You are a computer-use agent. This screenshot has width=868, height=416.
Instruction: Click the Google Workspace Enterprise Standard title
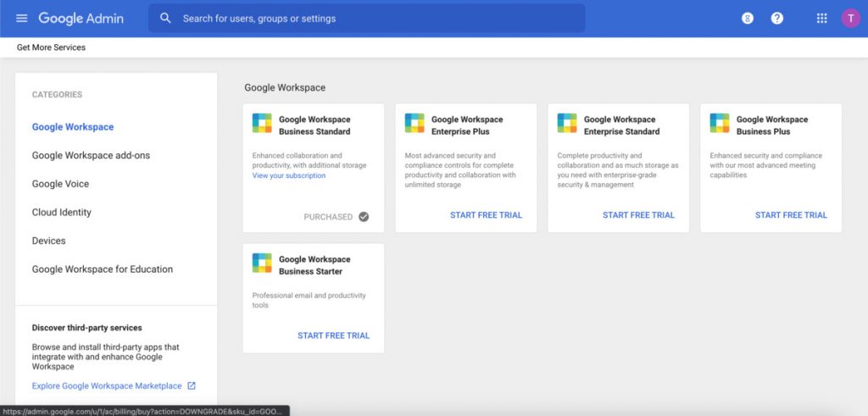coord(621,125)
